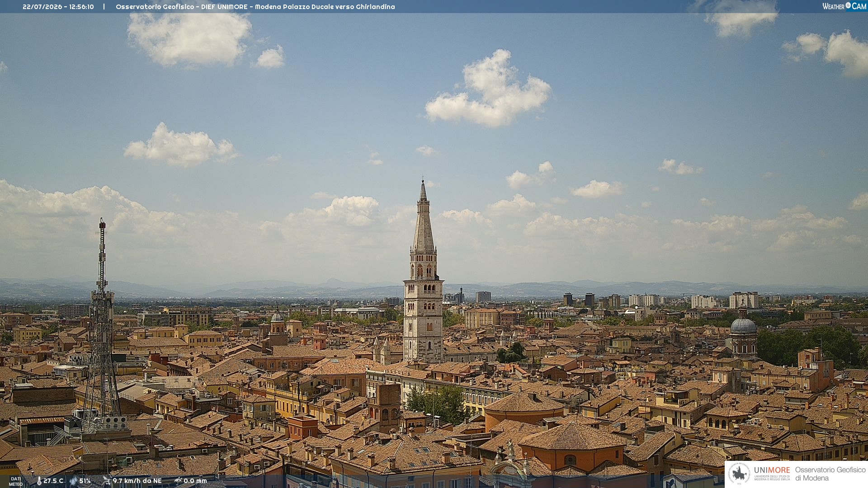Click the UNIMORE university seal emblem
This screenshot has height=488, width=868.
(739, 474)
